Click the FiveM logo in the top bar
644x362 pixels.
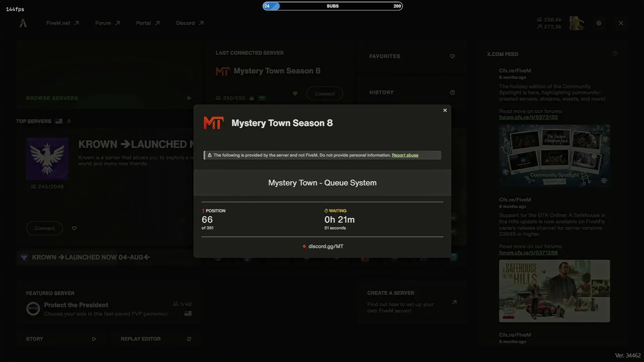(x=23, y=23)
